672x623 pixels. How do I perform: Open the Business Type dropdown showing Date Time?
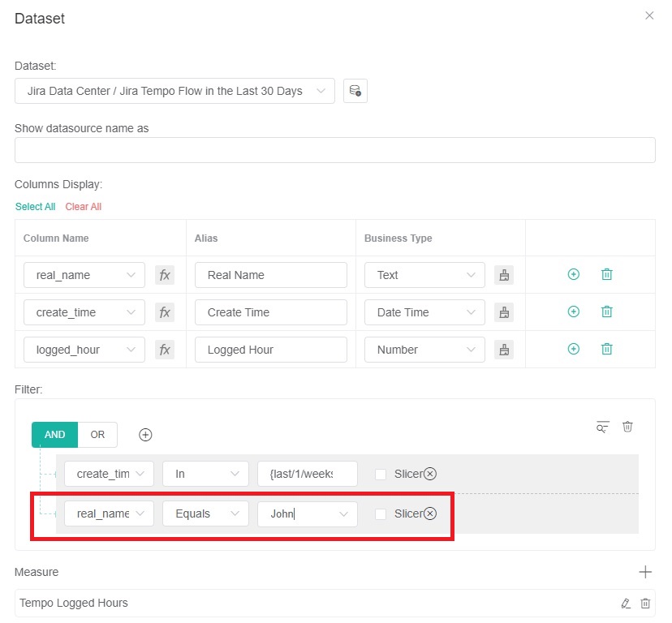pyautogui.click(x=424, y=312)
